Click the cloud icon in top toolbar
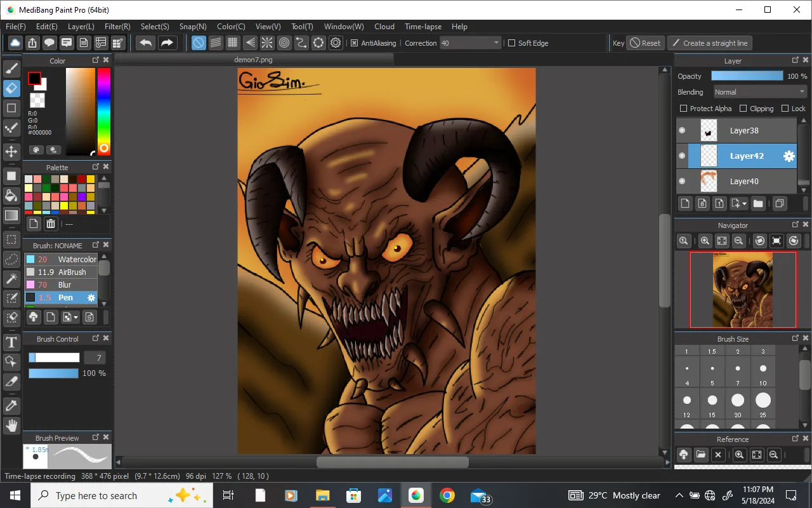 pos(15,43)
